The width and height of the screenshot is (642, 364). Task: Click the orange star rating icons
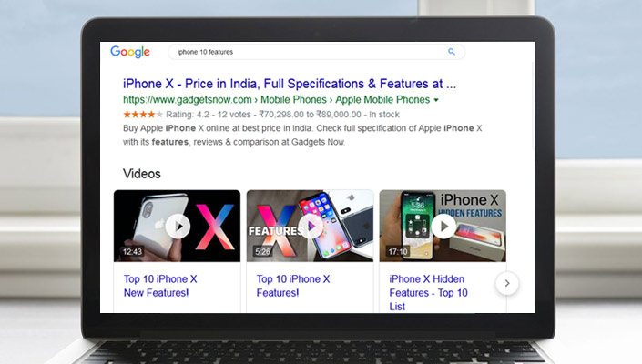[143, 115]
